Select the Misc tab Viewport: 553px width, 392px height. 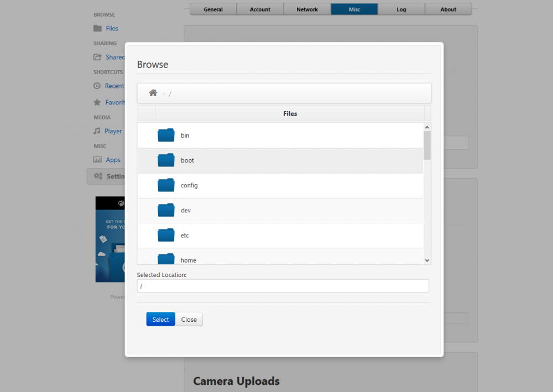(354, 9)
